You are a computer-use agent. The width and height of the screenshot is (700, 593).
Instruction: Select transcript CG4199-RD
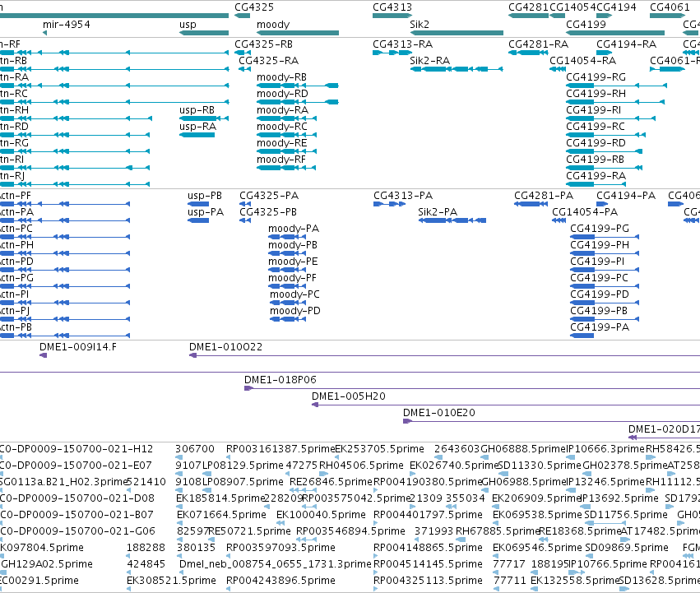605,151
